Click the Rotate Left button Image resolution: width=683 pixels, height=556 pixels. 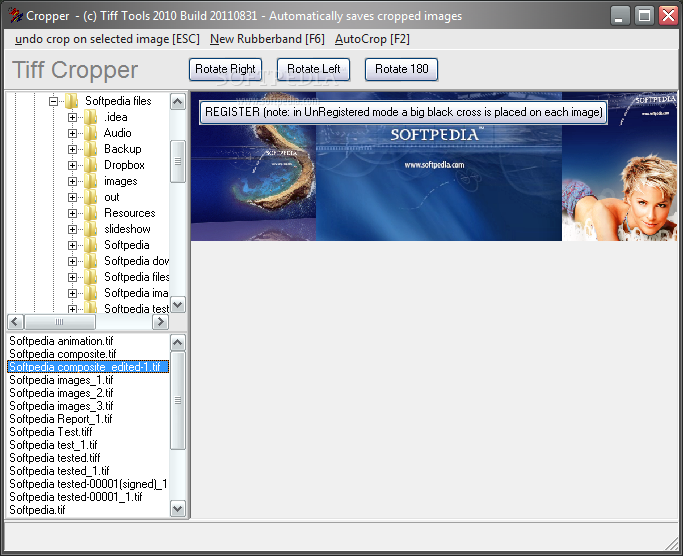point(313,69)
